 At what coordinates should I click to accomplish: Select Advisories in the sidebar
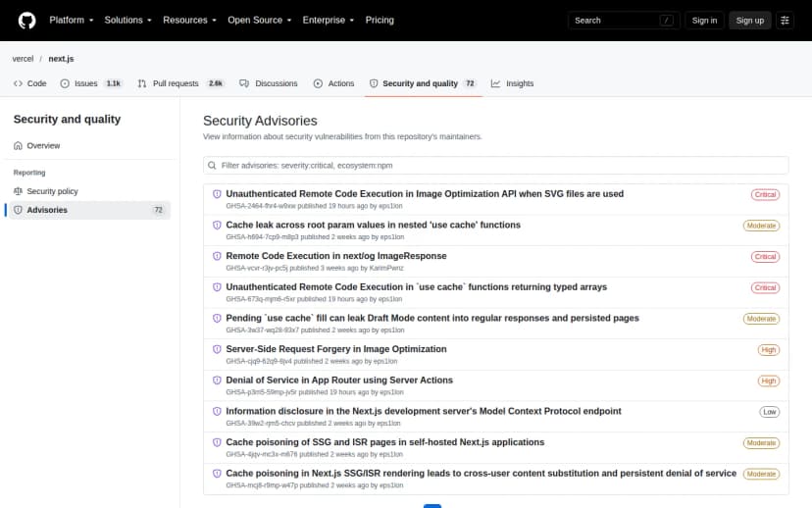click(x=89, y=210)
